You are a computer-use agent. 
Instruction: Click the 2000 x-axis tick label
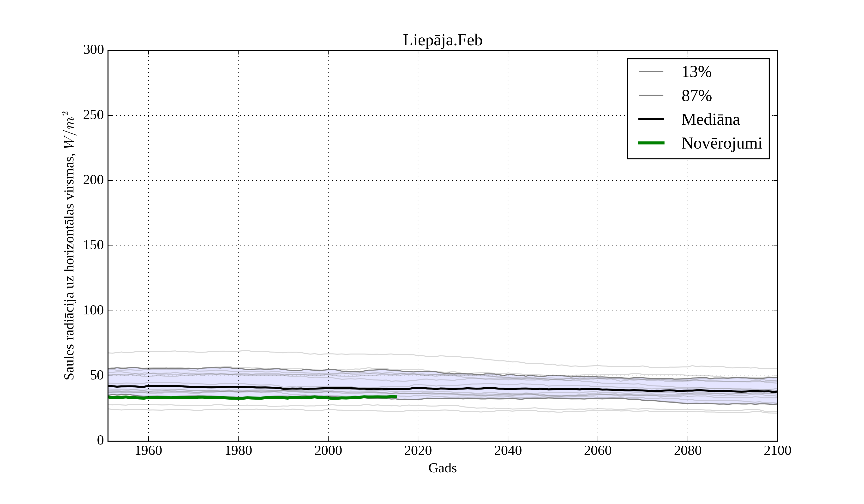pos(328,450)
